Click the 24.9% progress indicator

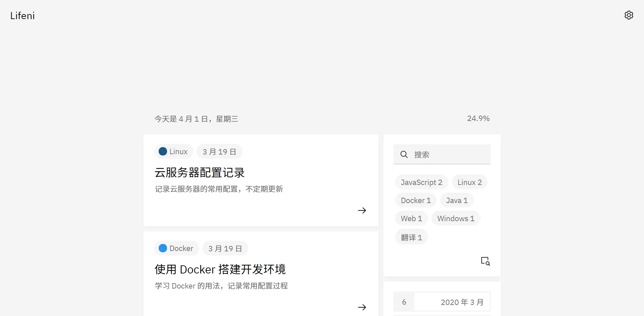tap(478, 118)
